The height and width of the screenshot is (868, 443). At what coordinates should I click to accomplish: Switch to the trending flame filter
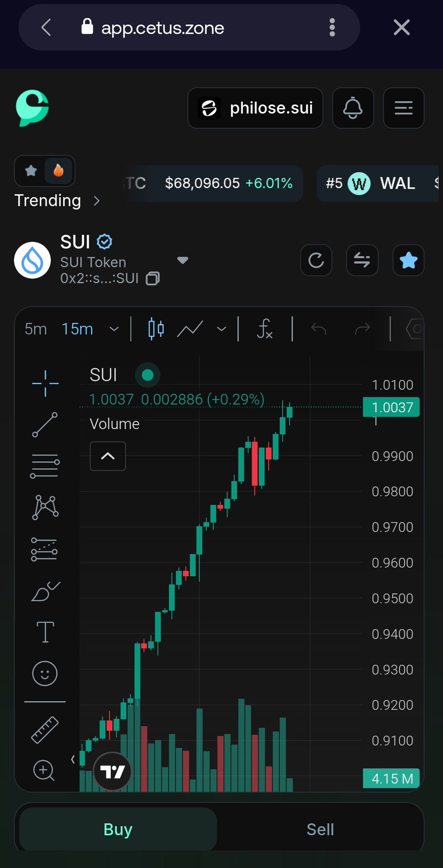(59, 170)
